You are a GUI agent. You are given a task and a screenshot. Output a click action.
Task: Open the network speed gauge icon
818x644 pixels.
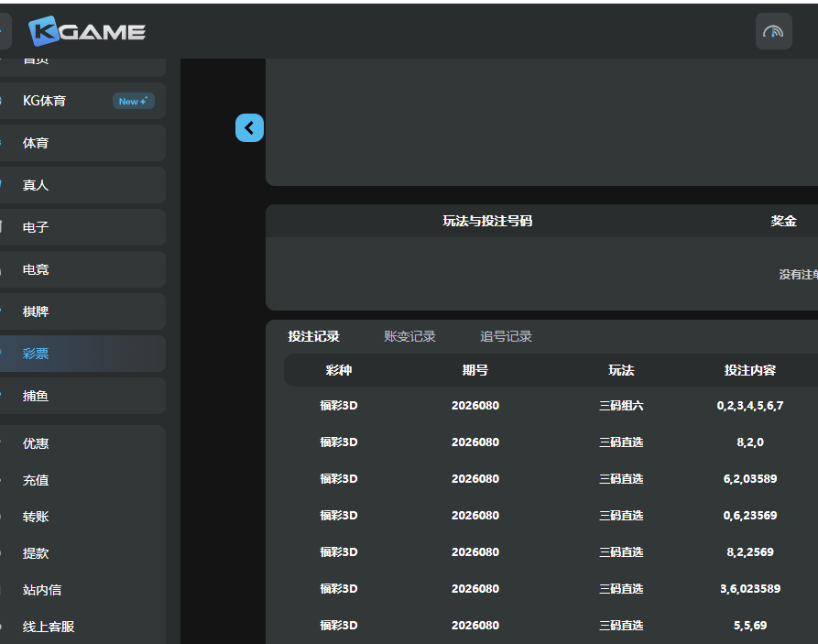[x=773, y=31]
